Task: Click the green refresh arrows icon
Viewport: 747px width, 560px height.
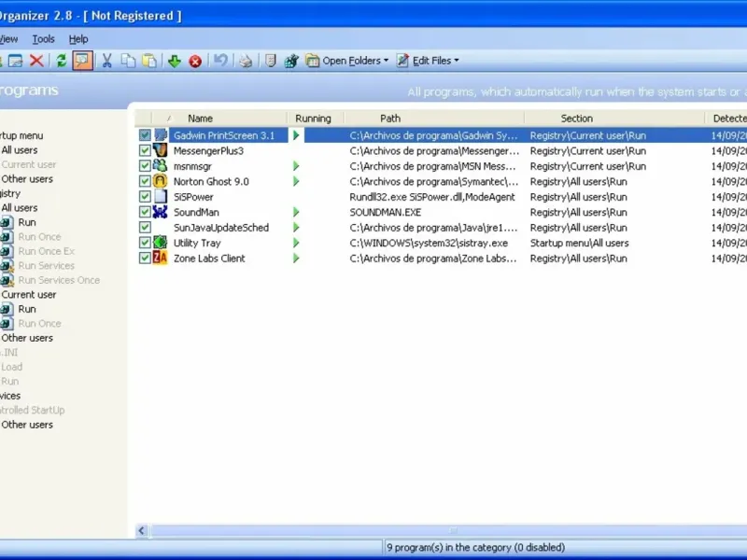Action: pyautogui.click(x=61, y=61)
